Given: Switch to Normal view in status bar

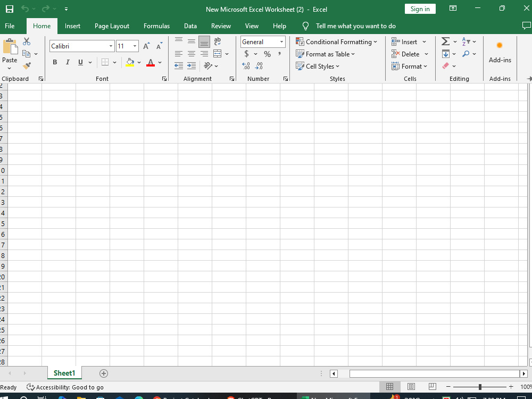Looking at the screenshot, I should coord(390,386).
